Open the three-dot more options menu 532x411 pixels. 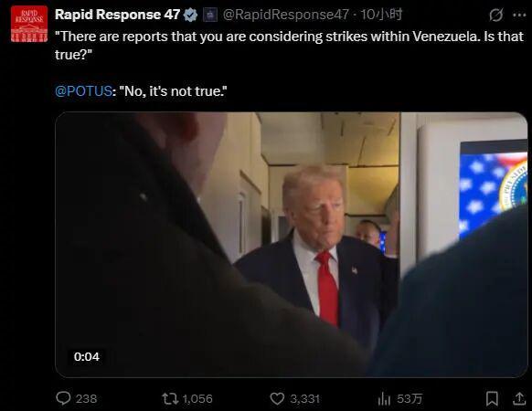pyautogui.click(x=519, y=15)
